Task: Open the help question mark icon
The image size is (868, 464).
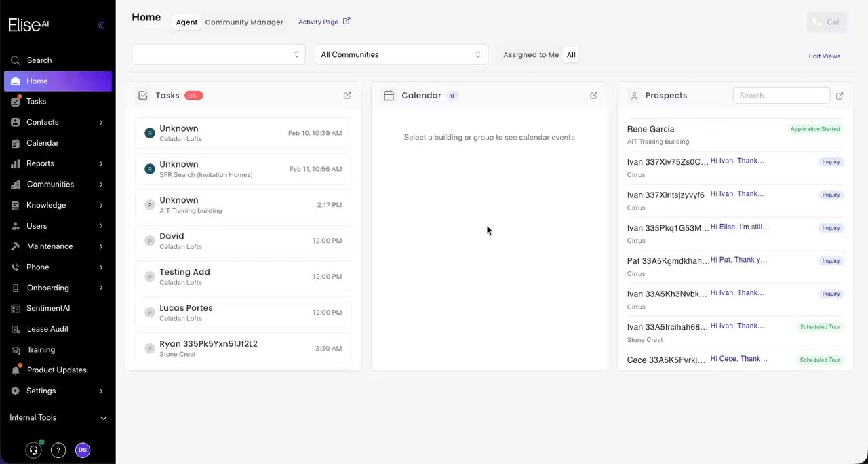Action: (58, 450)
